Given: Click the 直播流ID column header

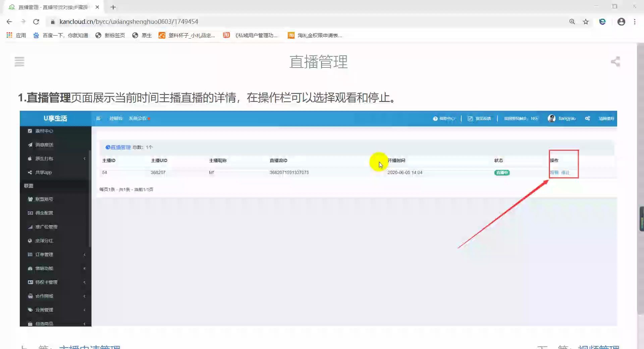Looking at the screenshot, I should click(278, 160).
